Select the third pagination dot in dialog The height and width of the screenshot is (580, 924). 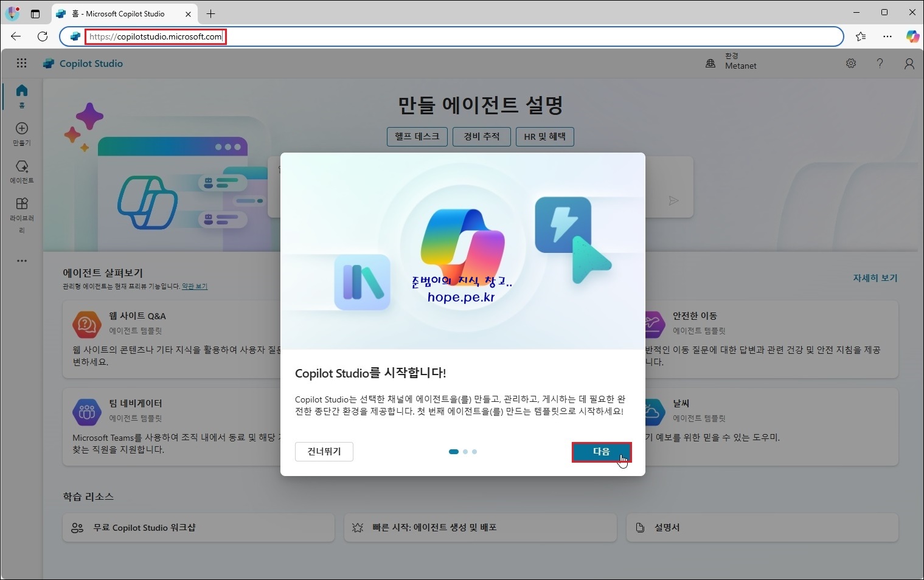pyautogui.click(x=474, y=452)
